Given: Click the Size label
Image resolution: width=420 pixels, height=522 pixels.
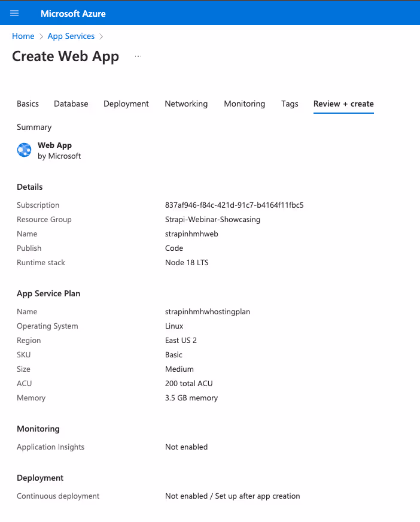Looking at the screenshot, I should tap(23, 369).
